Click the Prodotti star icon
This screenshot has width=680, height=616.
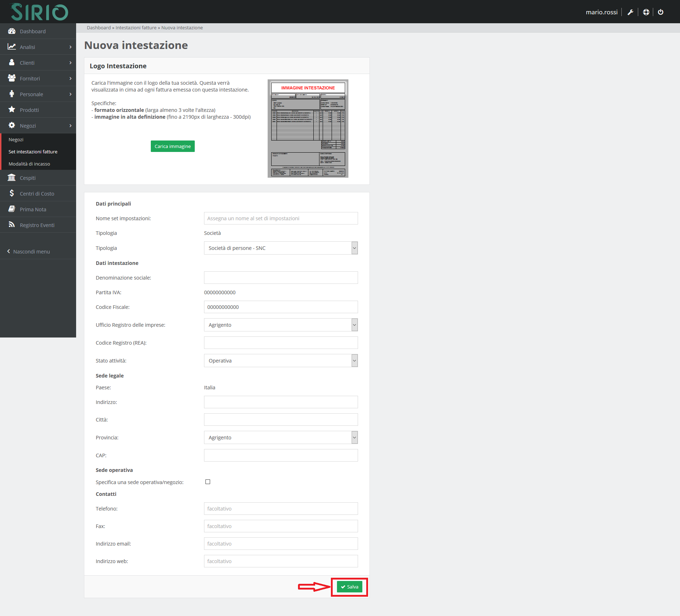12,110
